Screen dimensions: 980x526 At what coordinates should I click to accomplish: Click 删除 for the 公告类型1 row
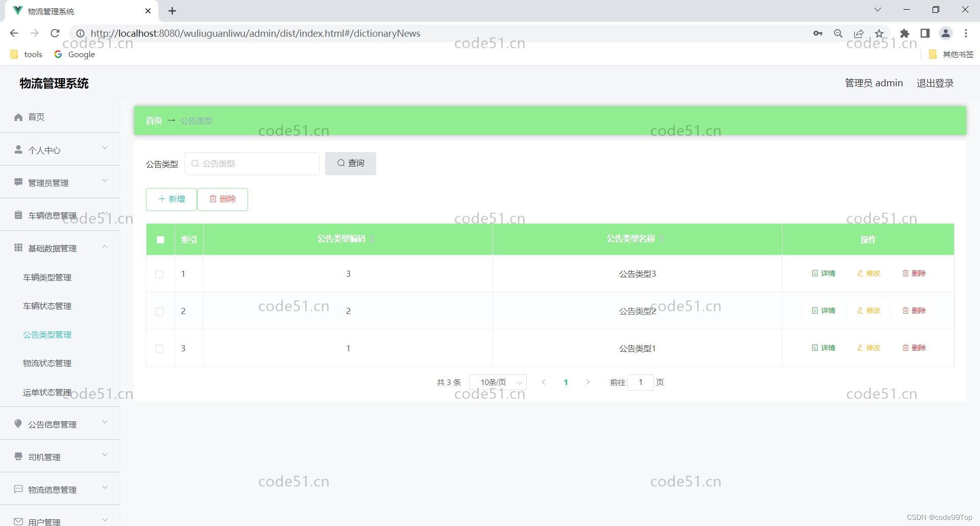point(914,348)
